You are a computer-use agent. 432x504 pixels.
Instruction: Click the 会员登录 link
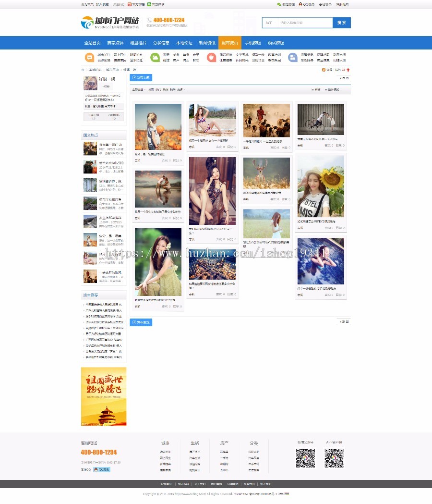325,4
